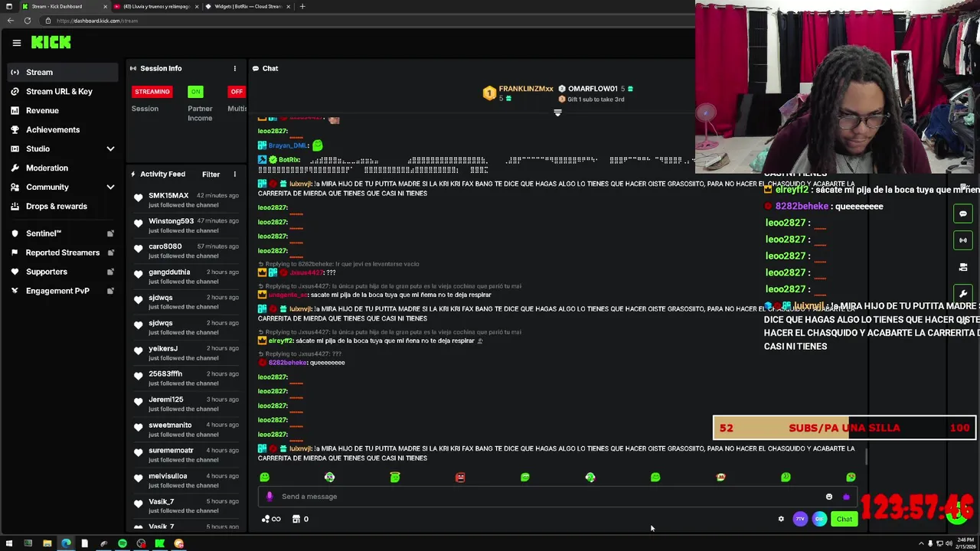Open the Stream page in the sidebar
This screenshot has height=551, width=980.
click(x=63, y=72)
